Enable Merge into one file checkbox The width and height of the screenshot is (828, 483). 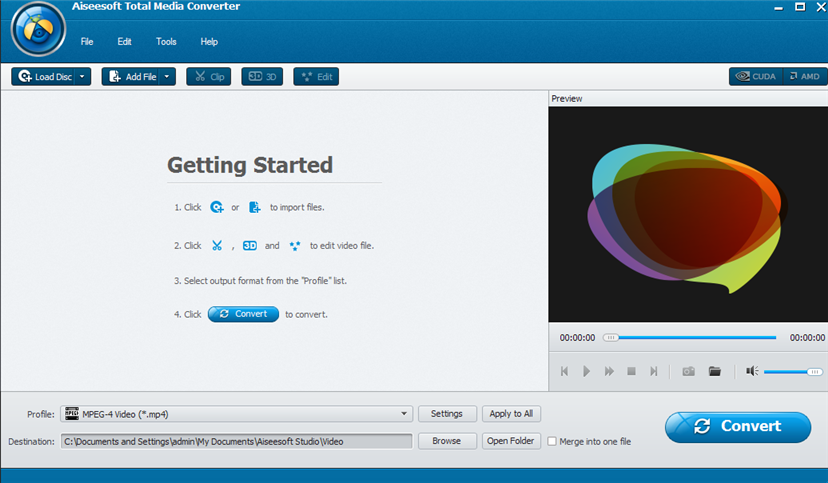552,441
